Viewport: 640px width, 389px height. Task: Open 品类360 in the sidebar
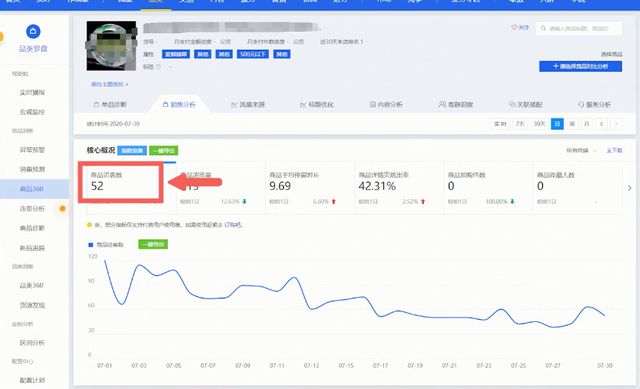(31, 285)
